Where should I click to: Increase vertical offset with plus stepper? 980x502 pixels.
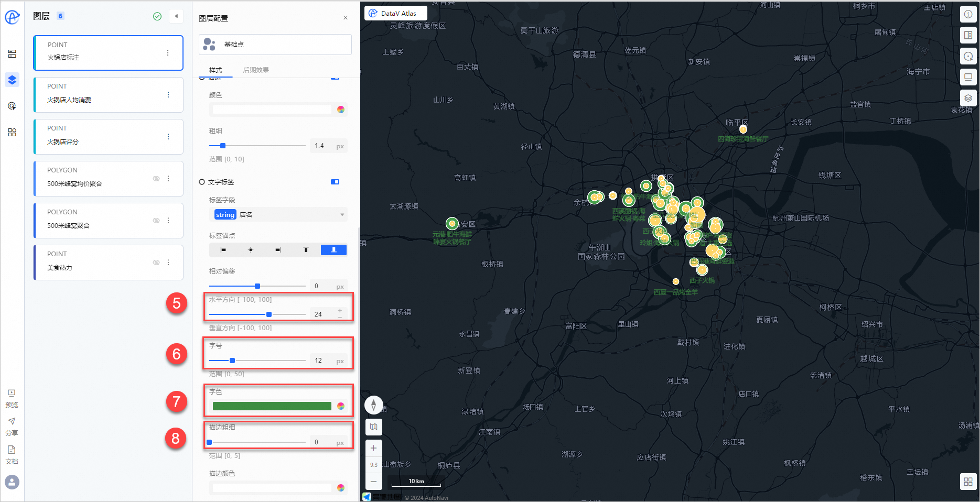coord(340,311)
